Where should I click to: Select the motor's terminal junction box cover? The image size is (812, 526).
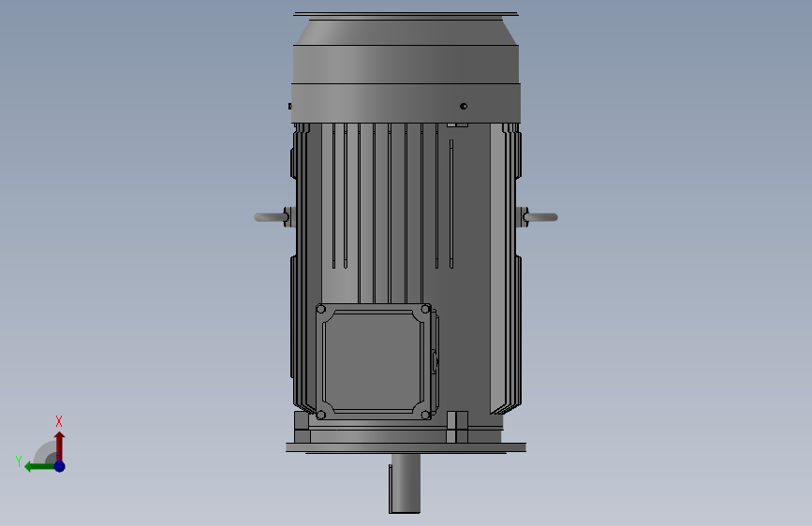point(374,361)
